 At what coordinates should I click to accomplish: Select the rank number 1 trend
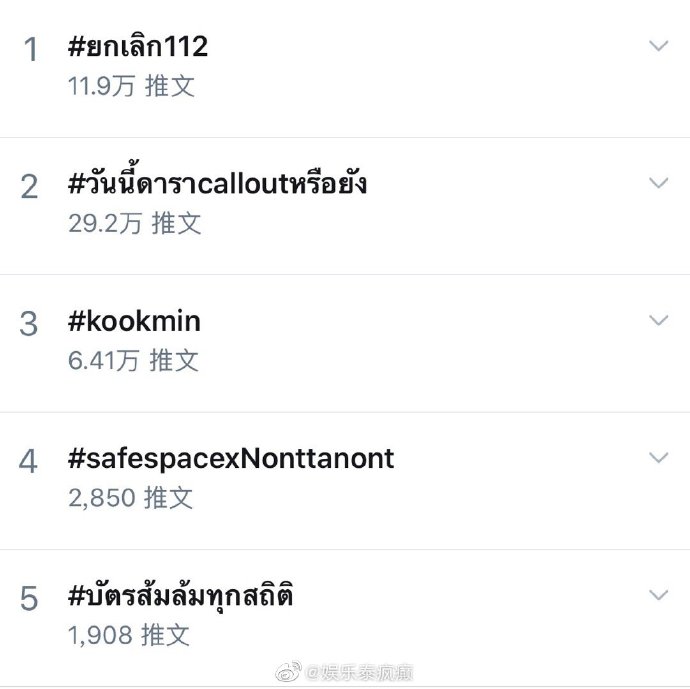click(x=30, y=50)
